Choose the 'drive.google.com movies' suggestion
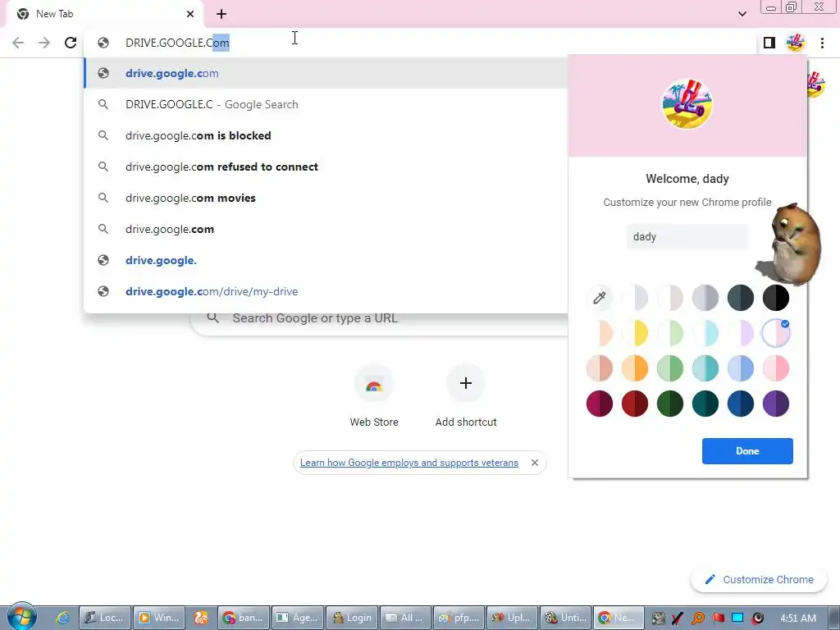 326,198
